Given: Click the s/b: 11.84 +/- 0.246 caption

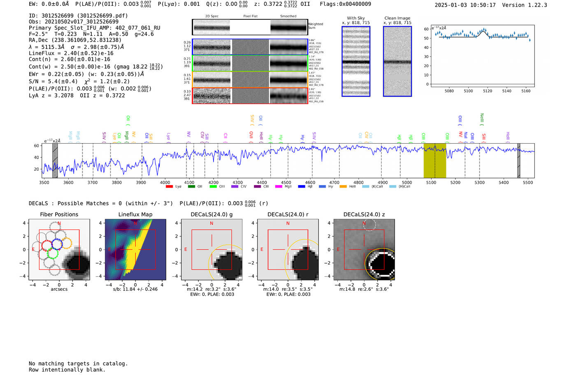Looking at the screenshot, I should pyautogui.click(x=135, y=289).
